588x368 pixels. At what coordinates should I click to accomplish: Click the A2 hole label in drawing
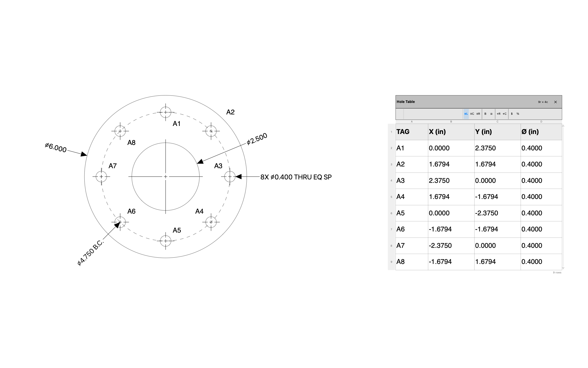(230, 112)
